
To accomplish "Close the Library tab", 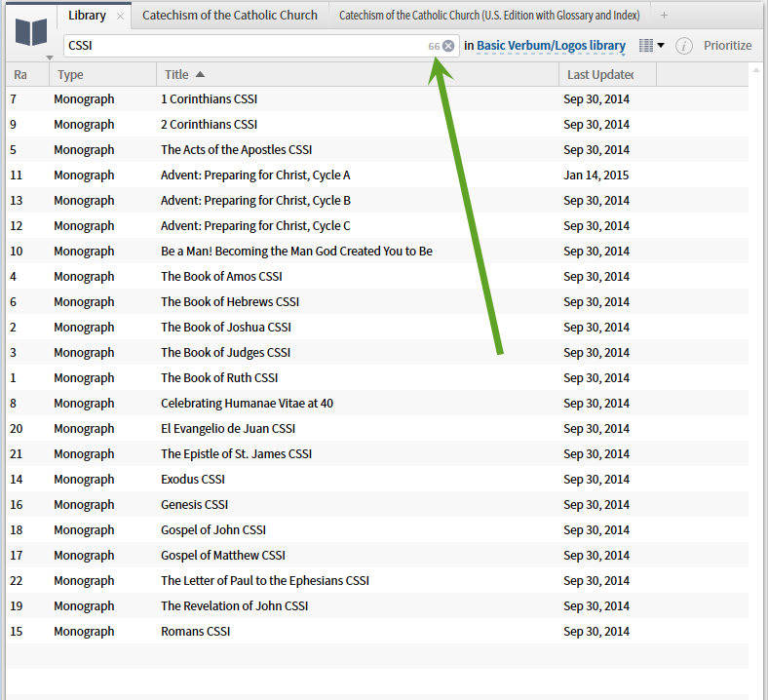I will tap(120, 17).
